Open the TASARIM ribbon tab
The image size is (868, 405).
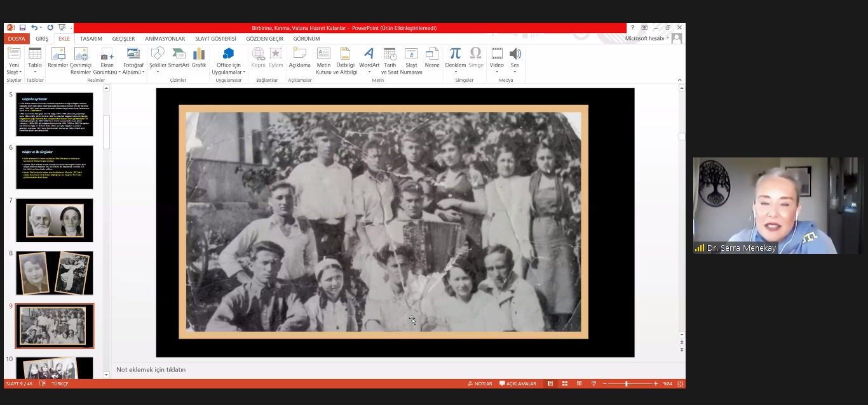[91, 39]
